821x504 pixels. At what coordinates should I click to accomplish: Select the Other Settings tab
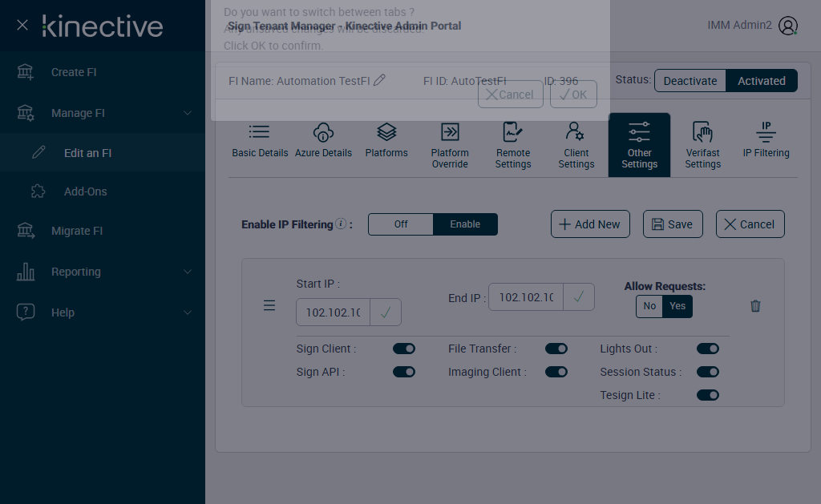pyautogui.click(x=639, y=145)
